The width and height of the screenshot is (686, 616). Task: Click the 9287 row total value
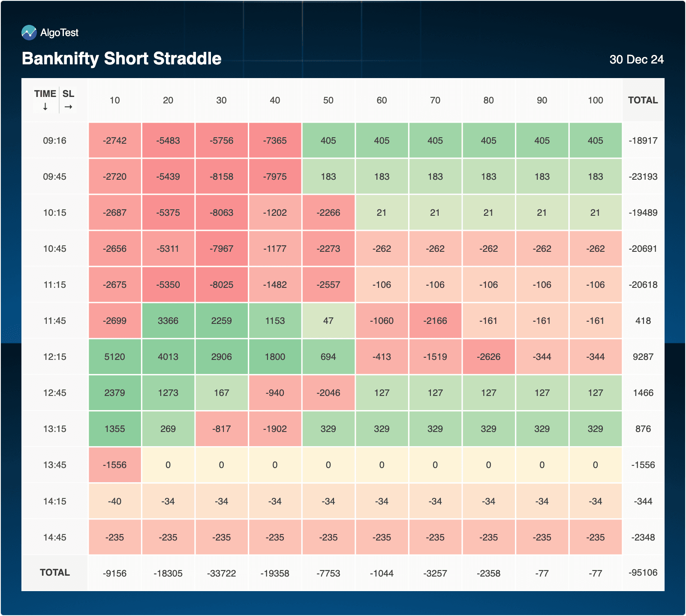(643, 357)
